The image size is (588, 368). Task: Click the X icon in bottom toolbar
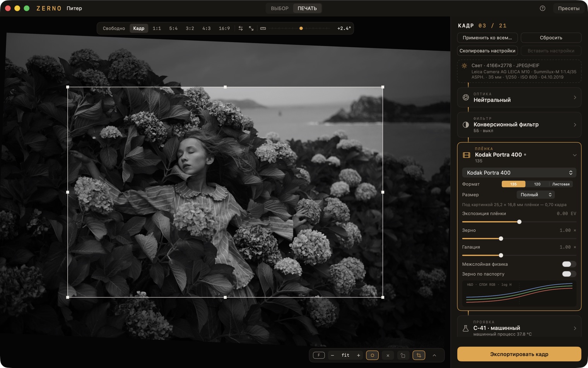(x=388, y=355)
